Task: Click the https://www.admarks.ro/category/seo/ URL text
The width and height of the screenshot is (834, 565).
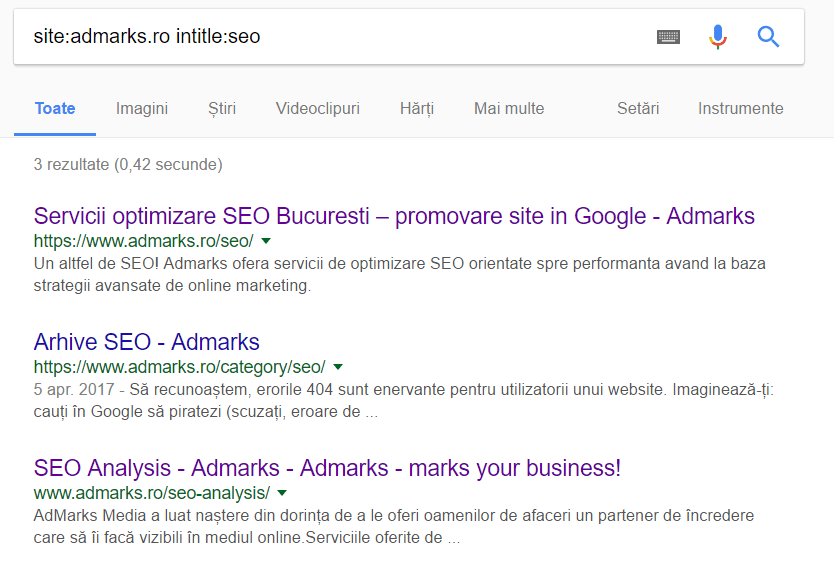Action: point(179,367)
